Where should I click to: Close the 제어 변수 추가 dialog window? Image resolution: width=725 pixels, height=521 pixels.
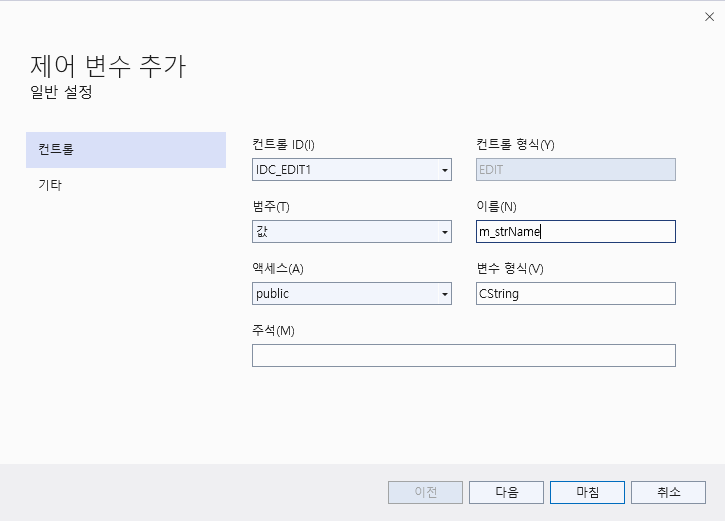pyautogui.click(x=709, y=16)
